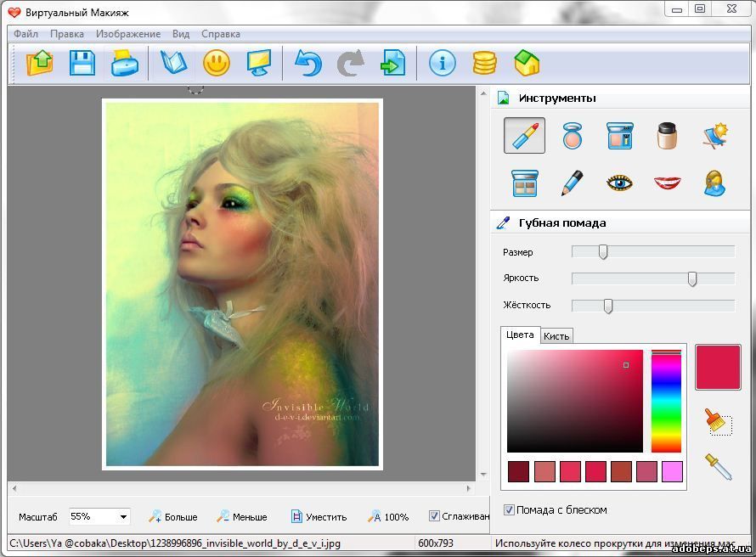This screenshot has height=557, width=756.
Task: Click the 600x793 image size text
Action: 436,543
